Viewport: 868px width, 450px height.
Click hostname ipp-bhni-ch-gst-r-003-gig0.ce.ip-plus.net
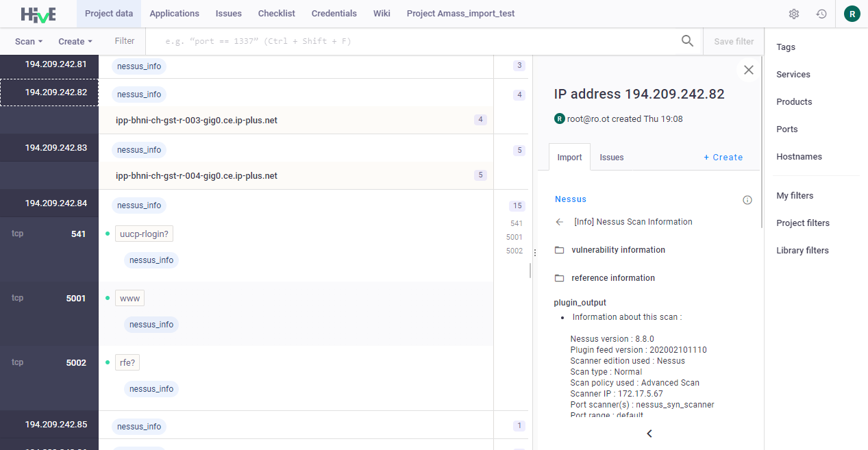pyautogui.click(x=197, y=121)
